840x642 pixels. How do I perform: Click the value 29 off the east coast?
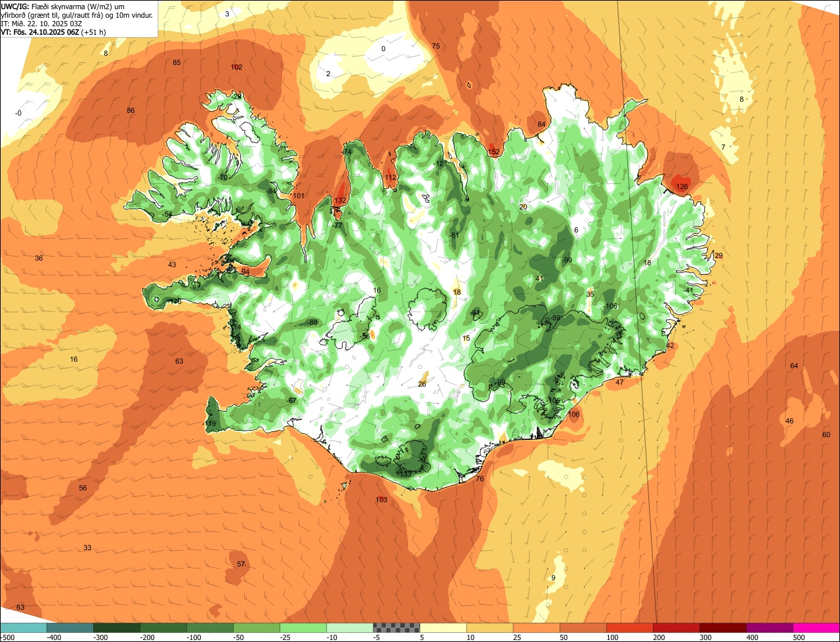pos(719,256)
